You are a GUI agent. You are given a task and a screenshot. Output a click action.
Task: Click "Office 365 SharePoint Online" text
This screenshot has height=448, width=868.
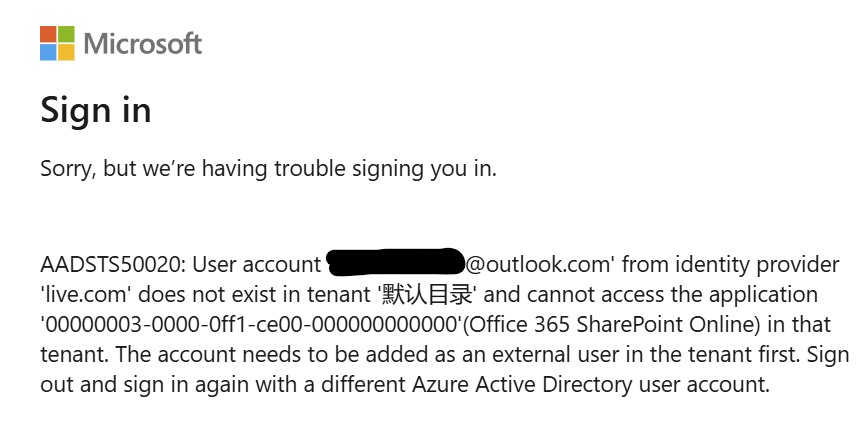point(581,325)
